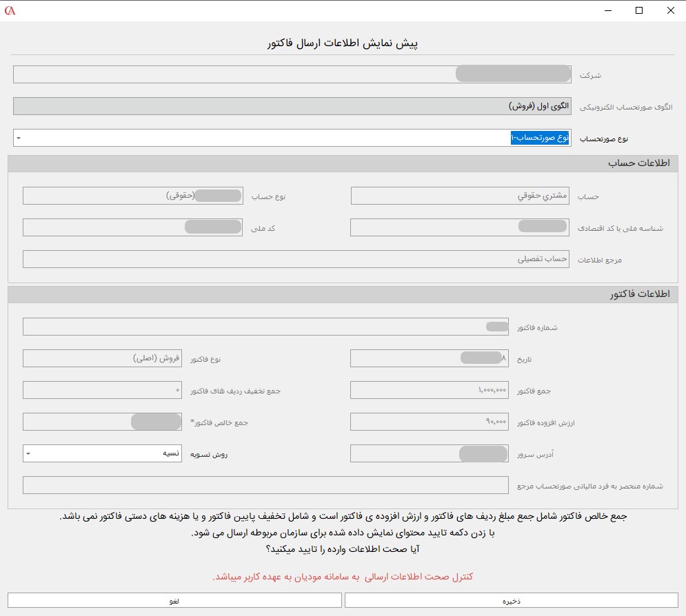This screenshot has height=616, width=686.
Task: Click the الگوی صورتحساب الکترونیکی field
Action: [x=292, y=106]
